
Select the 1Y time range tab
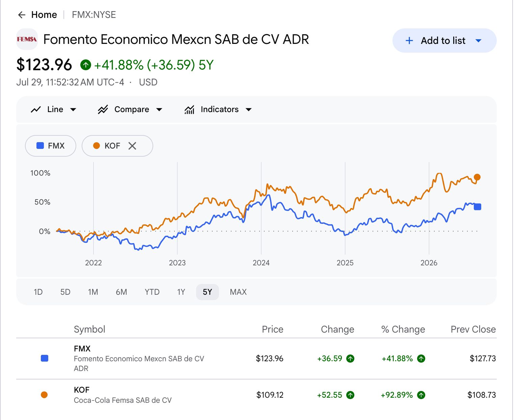pyautogui.click(x=181, y=292)
